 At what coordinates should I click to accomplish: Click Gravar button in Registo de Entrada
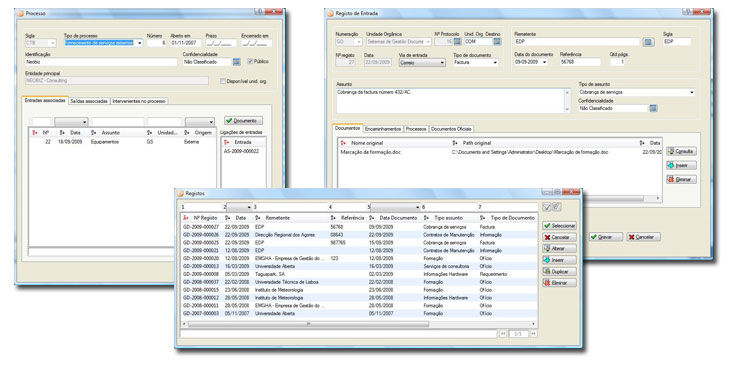coord(605,237)
